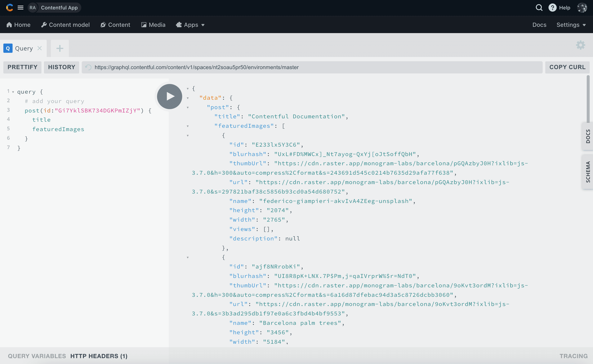The width and height of the screenshot is (593, 364).
Task: Collapse the query block on line 1
Action: [x=13, y=92]
